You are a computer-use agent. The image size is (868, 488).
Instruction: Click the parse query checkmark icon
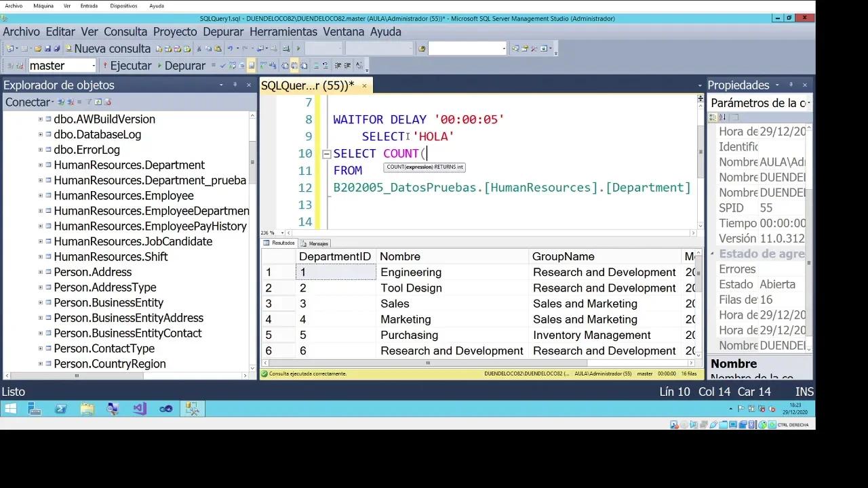point(222,65)
